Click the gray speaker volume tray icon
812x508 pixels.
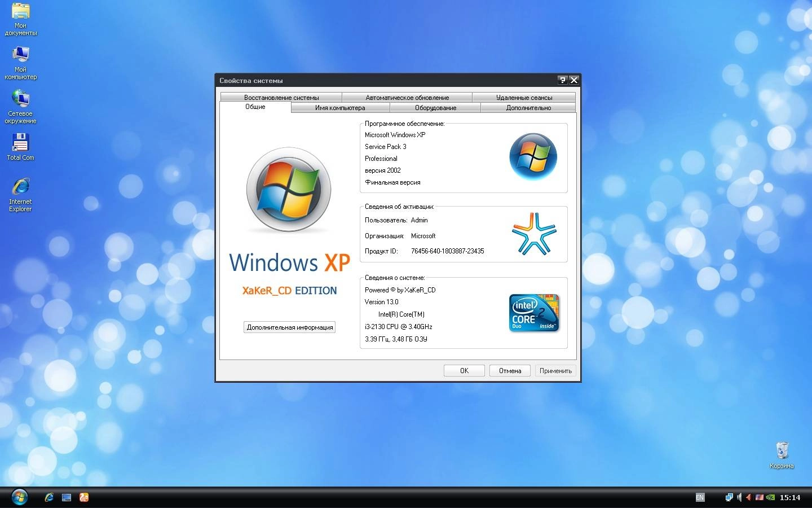click(x=739, y=497)
